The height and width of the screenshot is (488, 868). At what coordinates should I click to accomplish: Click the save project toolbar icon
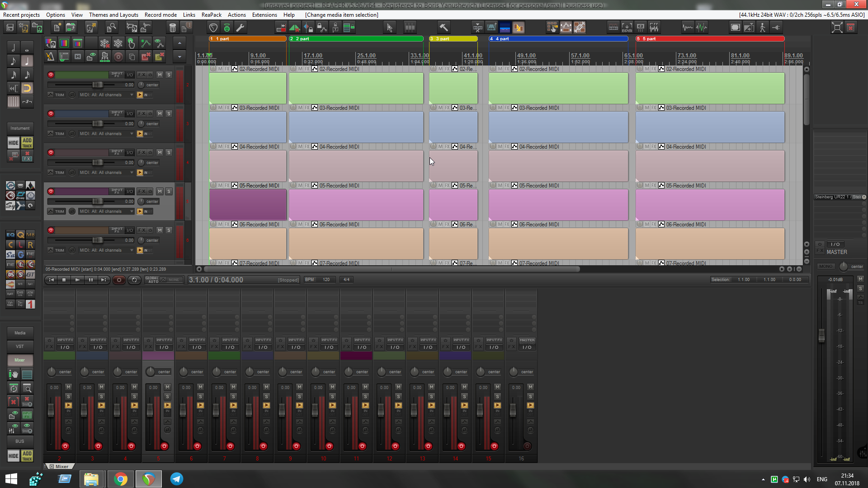pyautogui.click(x=10, y=28)
